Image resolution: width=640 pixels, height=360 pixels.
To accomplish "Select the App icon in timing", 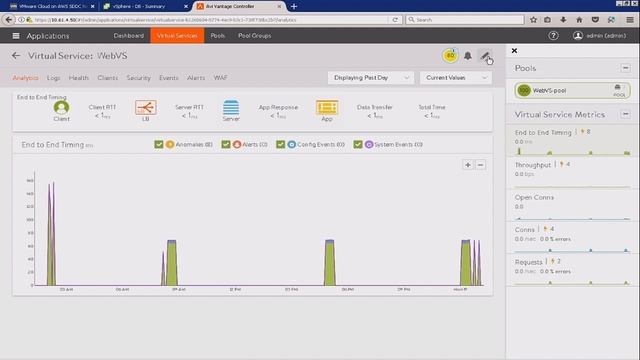I will click(327, 107).
